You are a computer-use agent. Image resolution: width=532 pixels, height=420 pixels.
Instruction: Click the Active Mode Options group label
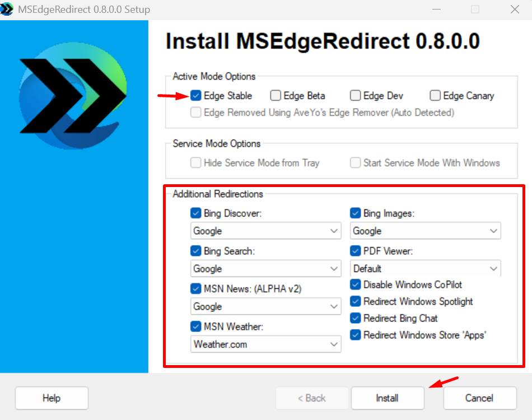point(214,76)
